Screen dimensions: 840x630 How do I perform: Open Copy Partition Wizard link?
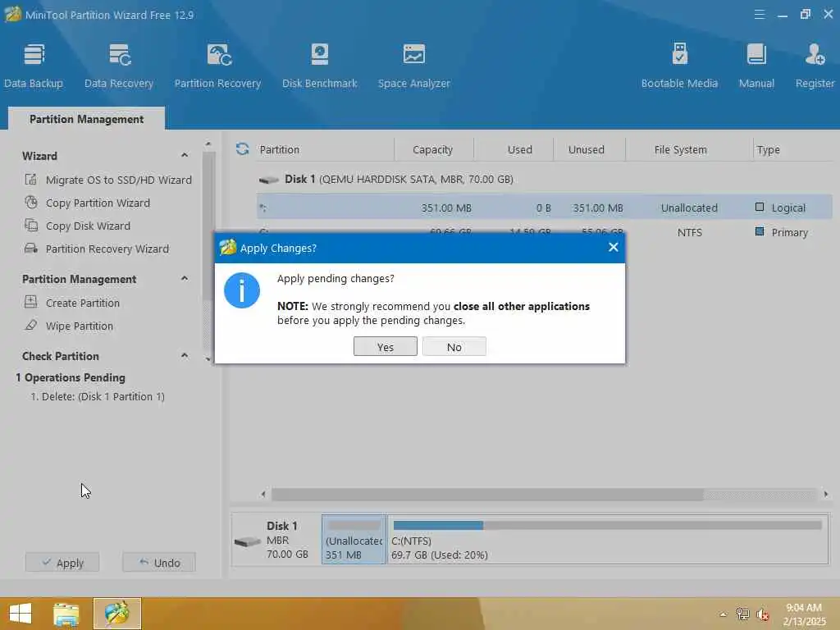[98, 203]
